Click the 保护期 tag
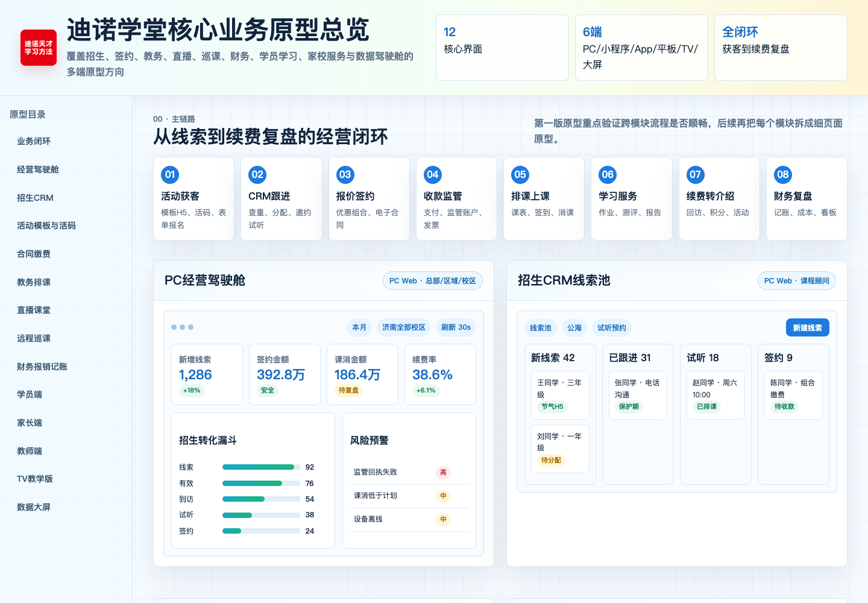 tap(629, 406)
